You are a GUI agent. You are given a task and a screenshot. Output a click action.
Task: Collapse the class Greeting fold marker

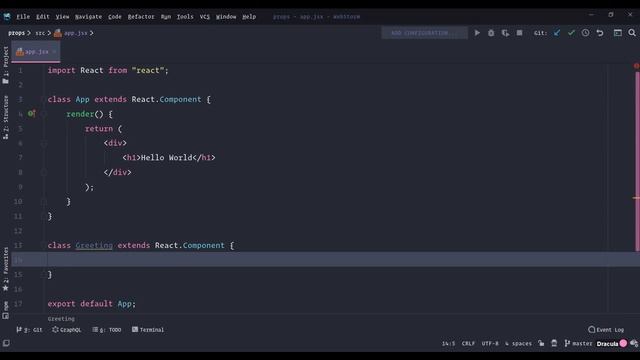(44, 245)
